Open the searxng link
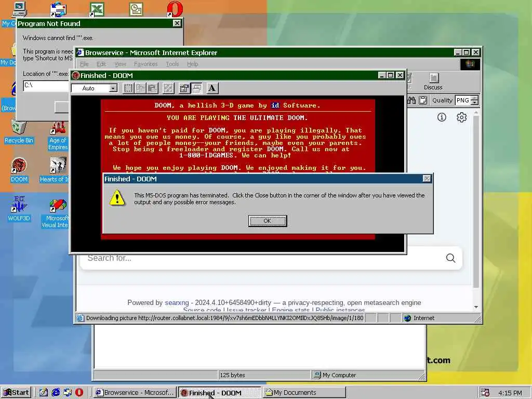Screen dimensions: 532x399 [x=177, y=303]
